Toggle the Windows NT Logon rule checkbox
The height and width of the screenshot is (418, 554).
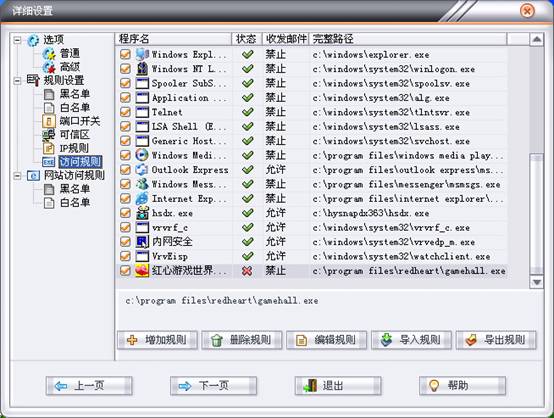pyautogui.click(x=125, y=69)
